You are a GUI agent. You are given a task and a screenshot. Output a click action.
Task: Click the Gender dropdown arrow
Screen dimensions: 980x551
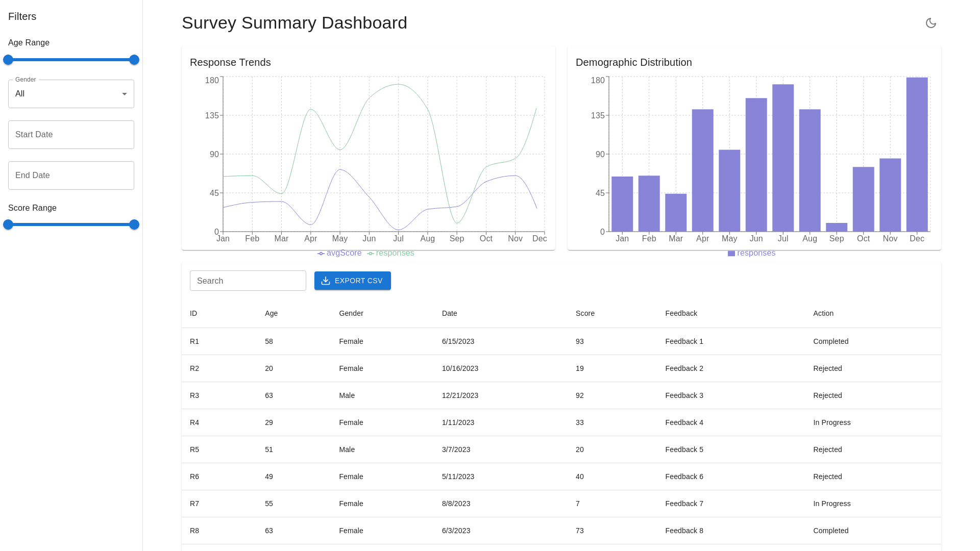(124, 94)
